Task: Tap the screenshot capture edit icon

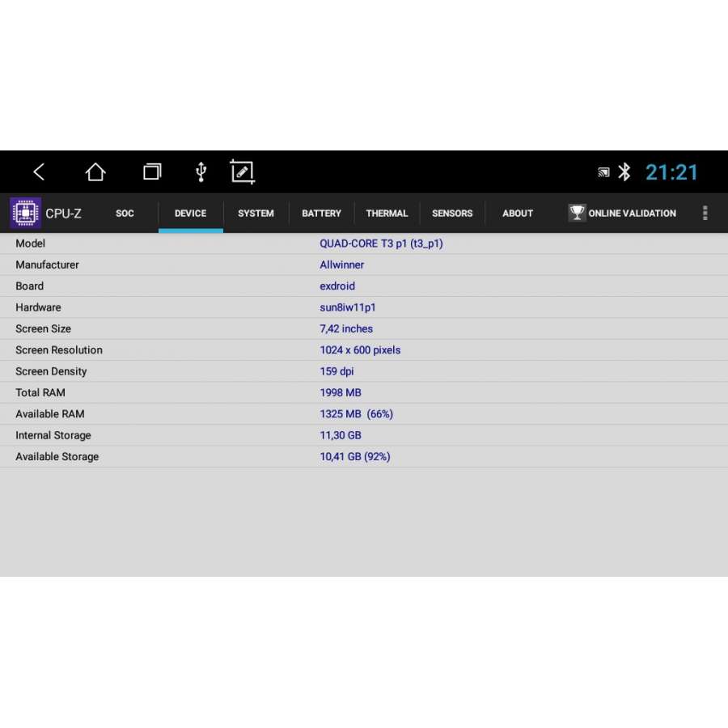Action: [x=243, y=171]
